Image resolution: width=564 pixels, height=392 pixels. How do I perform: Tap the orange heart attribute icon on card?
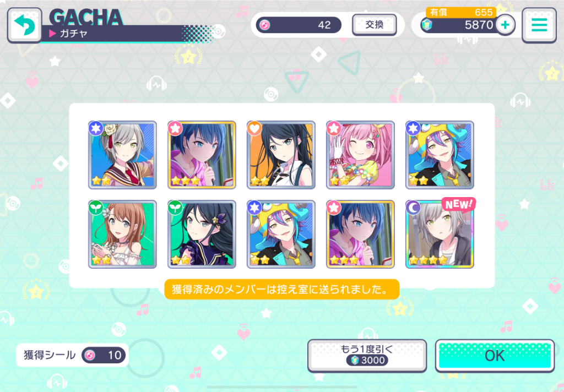click(254, 128)
